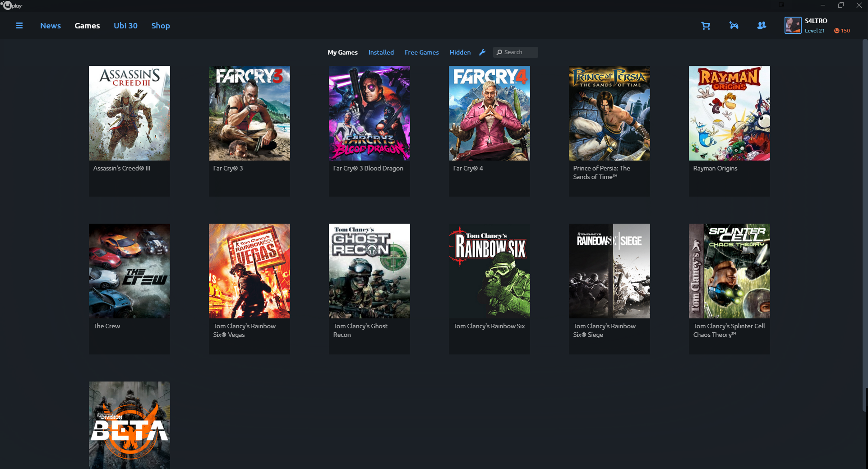Click the S4LTRO profile avatar
Image resolution: width=868 pixels, height=469 pixels.
[793, 25]
